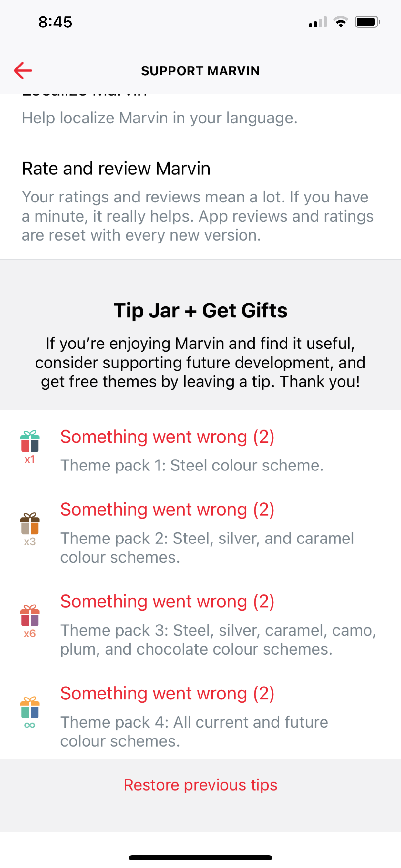Screen dimensions: 401x868
Task: Tap the battery status icon
Action: (x=367, y=22)
